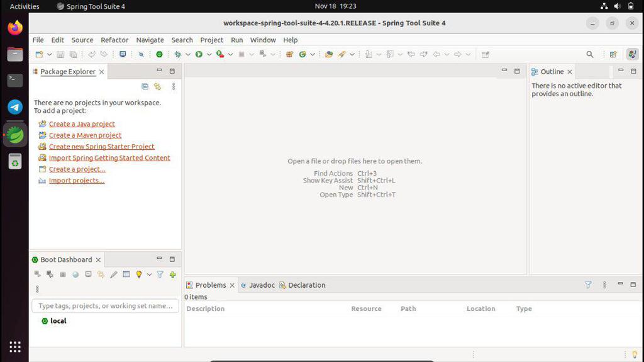Click the green plus add target icon
644x362 pixels.
(x=172, y=274)
